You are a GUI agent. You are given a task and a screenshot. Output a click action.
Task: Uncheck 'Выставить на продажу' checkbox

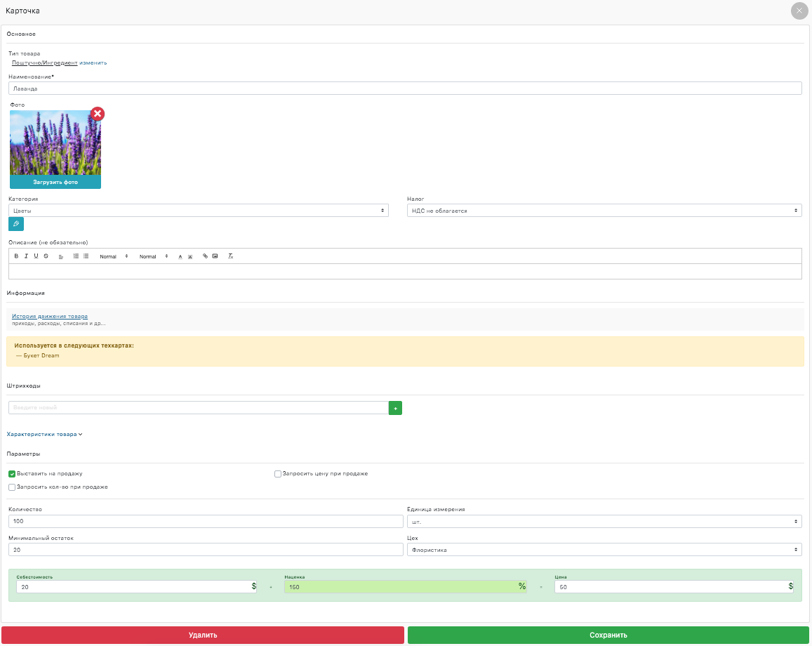(12, 474)
